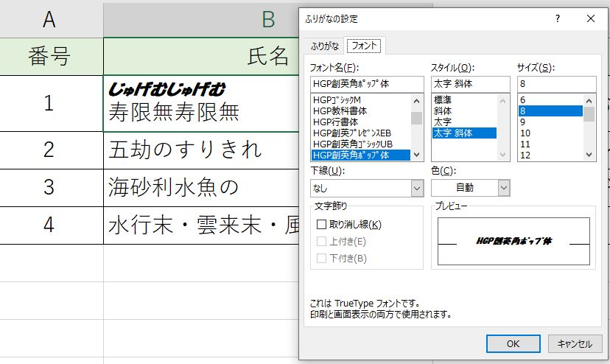
Task: Select cell starting with 水行末・雲来末
Action: [x=200, y=225]
